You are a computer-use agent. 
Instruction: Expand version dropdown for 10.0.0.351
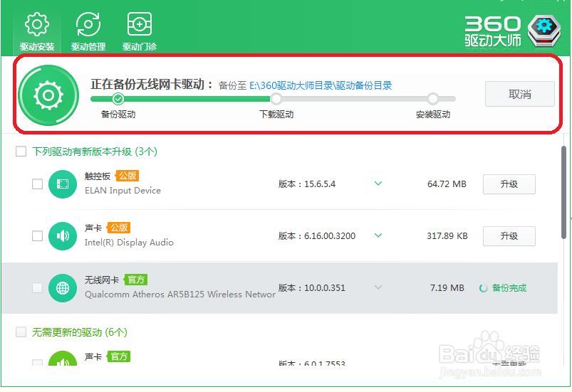pyautogui.click(x=378, y=287)
